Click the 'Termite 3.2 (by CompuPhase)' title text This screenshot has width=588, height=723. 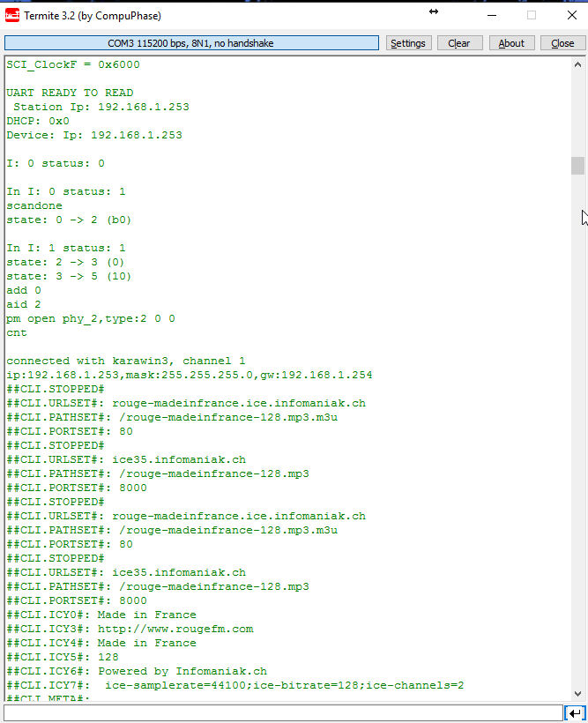tap(93, 16)
